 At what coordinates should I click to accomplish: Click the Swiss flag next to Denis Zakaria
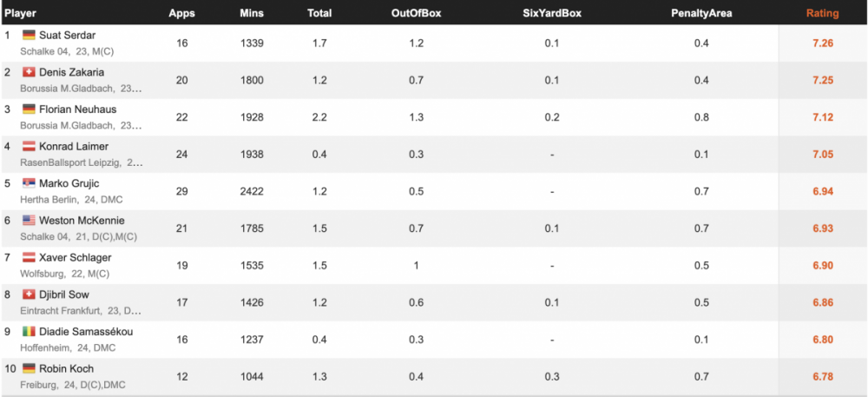pyautogui.click(x=29, y=72)
